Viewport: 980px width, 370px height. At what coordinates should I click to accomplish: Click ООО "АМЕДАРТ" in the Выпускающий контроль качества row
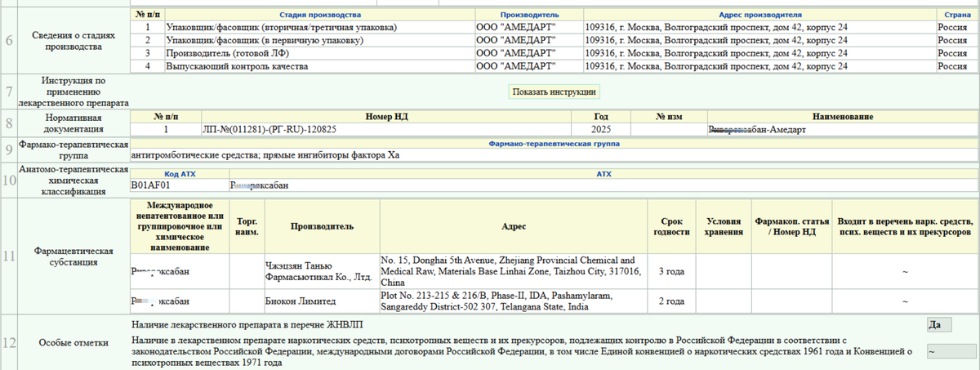point(529,66)
